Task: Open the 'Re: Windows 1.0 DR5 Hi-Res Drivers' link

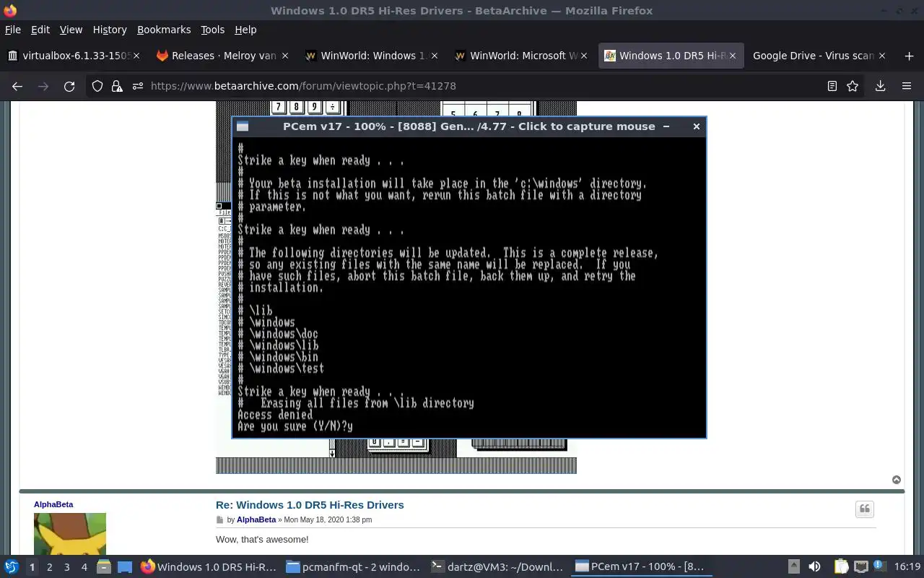Action: (310, 505)
